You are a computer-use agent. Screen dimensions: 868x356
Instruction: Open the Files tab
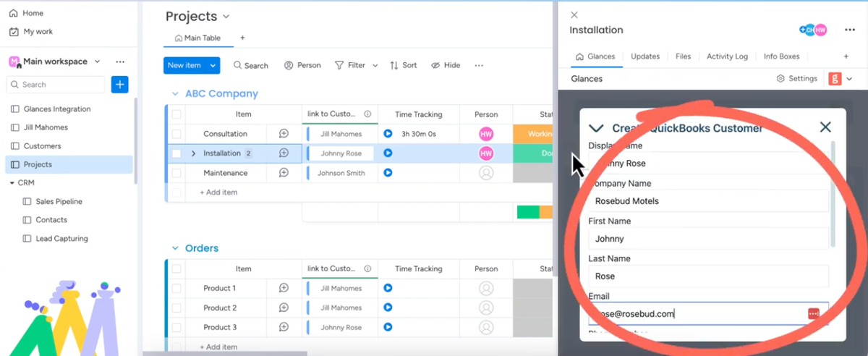(683, 56)
